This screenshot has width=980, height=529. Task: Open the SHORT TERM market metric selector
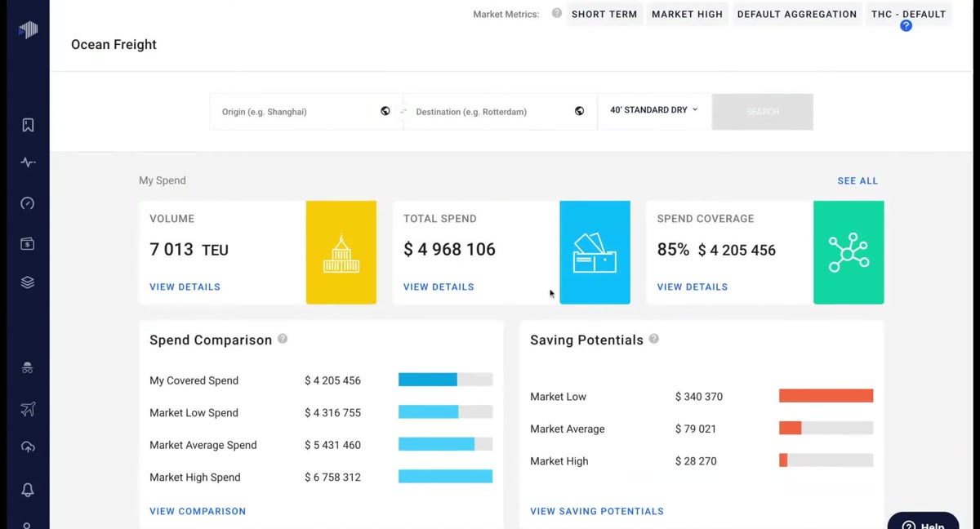click(604, 14)
